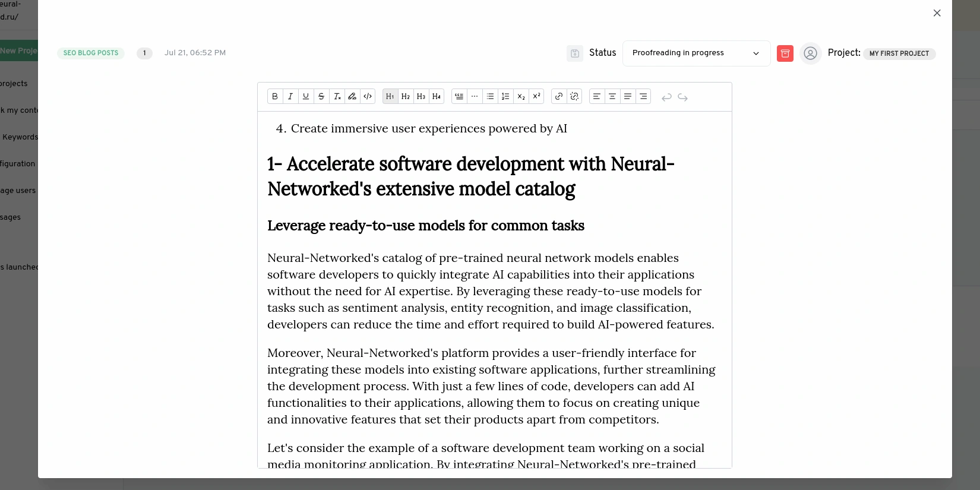Set heading level H1
This screenshot has height=490, width=980.
[x=390, y=96]
